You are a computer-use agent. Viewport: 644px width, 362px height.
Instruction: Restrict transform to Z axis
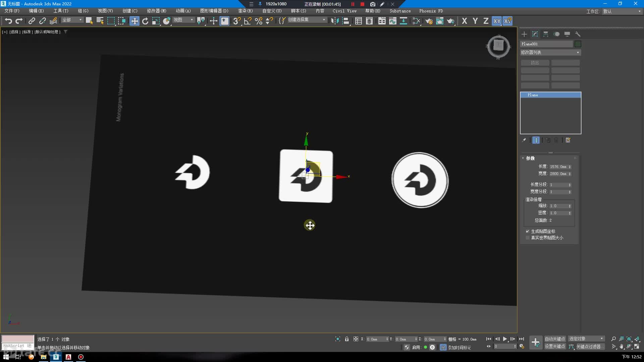pos(486,21)
